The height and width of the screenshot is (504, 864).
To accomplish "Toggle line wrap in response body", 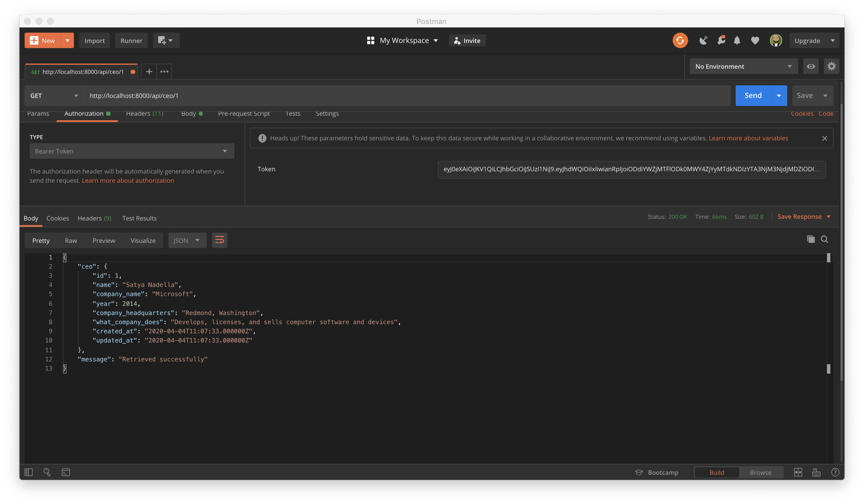I will click(219, 240).
